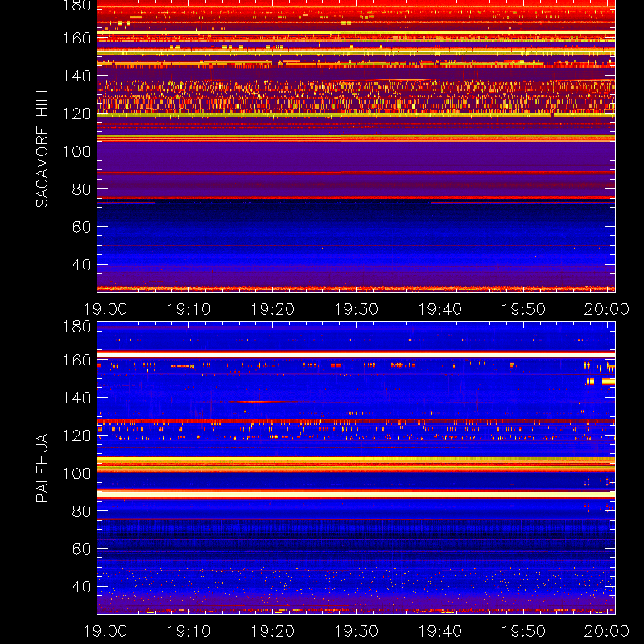Choose the 19:40 time label under Palehua plot
This screenshot has width=644, height=644.
click(440, 631)
